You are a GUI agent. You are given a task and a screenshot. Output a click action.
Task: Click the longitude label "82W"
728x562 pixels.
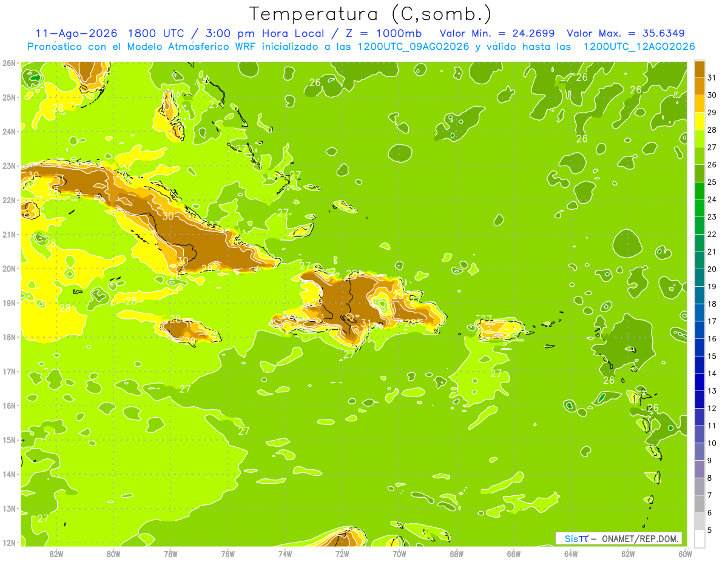tap(56, 554)
